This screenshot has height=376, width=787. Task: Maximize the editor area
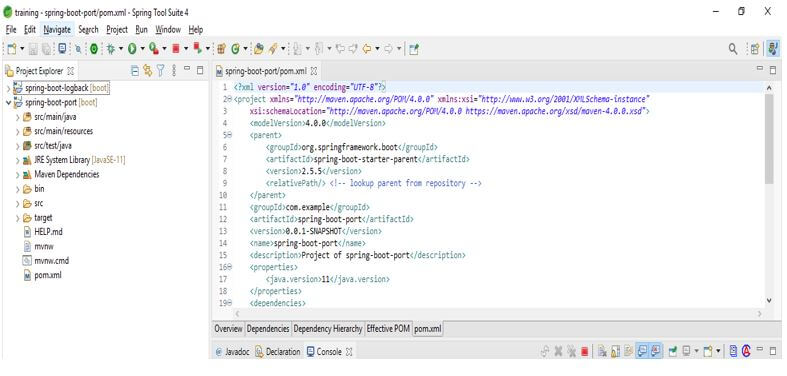point(773,70)
